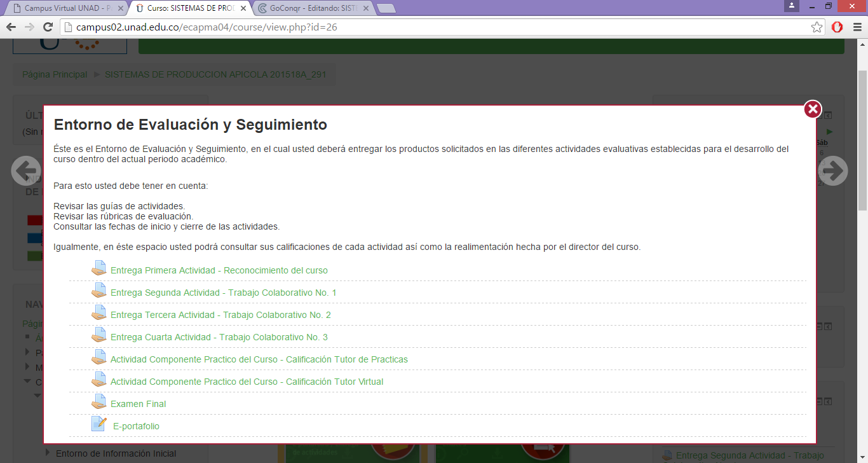Screen dimensions: 868x463
Task: Open Entrega Primera Actividad - Reconocimiento del curso
Action: click(x=219, y=270)
